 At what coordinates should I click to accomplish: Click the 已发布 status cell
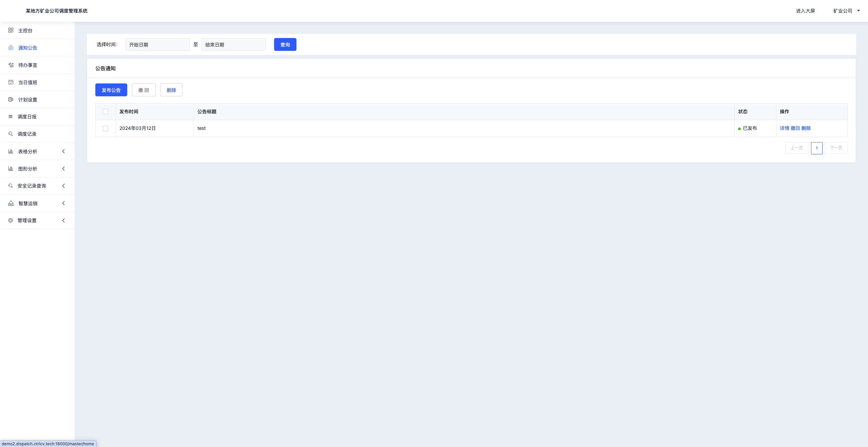tap(755, 128)
